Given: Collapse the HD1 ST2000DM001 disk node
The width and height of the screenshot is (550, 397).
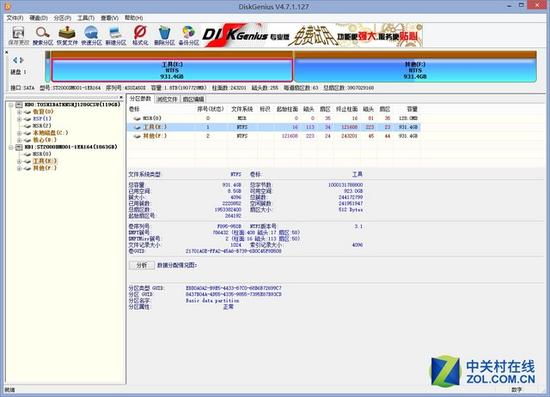Looking at the screenshot, I should [x=11, y=147].
